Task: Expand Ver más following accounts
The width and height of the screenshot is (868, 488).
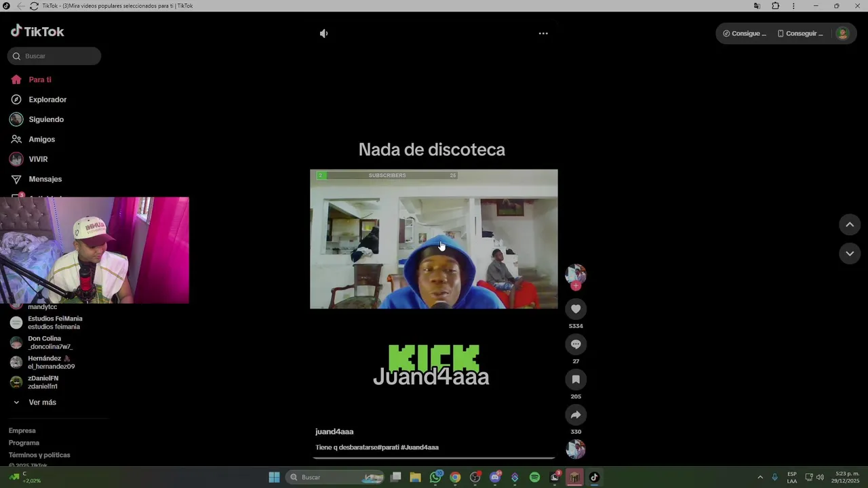Action: 42,403
